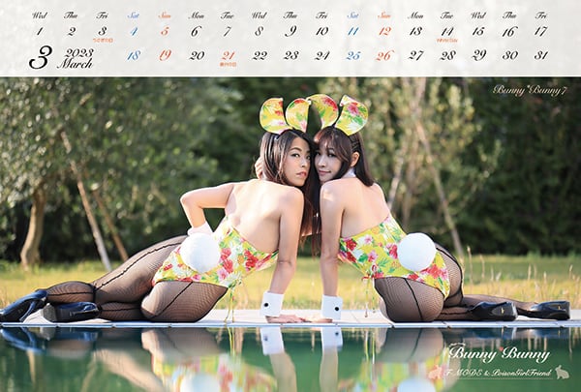
Task: Select date 14 in the calendar
Action: click(447, 31)
